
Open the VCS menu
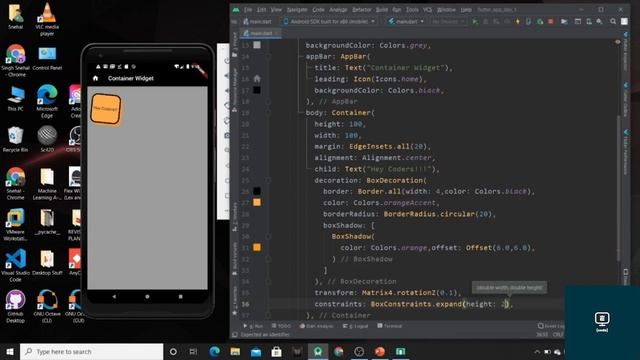tap(427, 9)
